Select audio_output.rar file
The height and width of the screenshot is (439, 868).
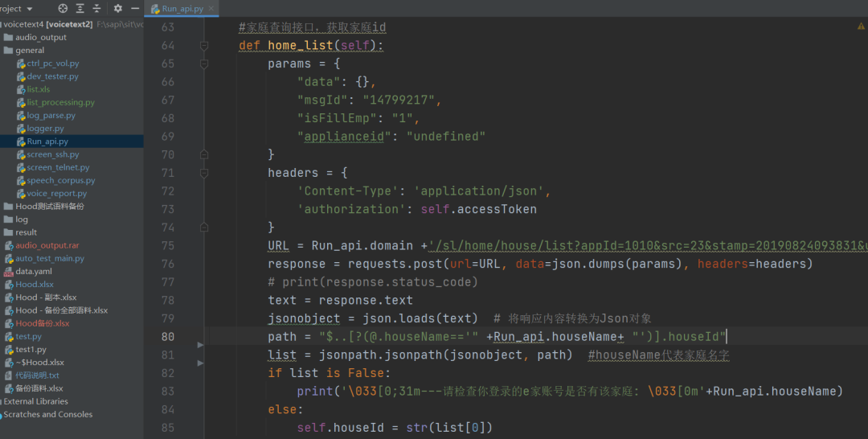(x=47, y=245)
